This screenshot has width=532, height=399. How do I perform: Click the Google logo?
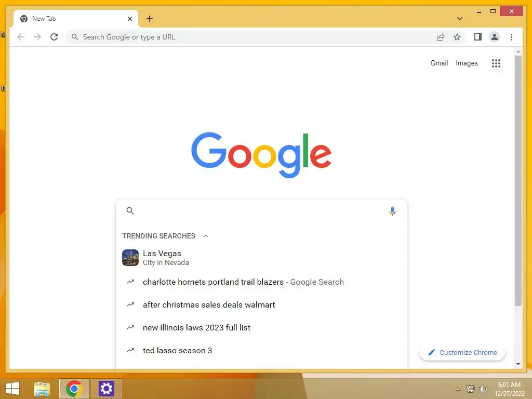click(261, 155)
